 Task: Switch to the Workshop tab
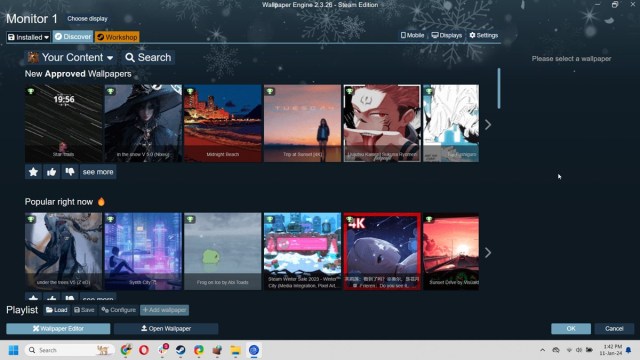pos(117,37)
